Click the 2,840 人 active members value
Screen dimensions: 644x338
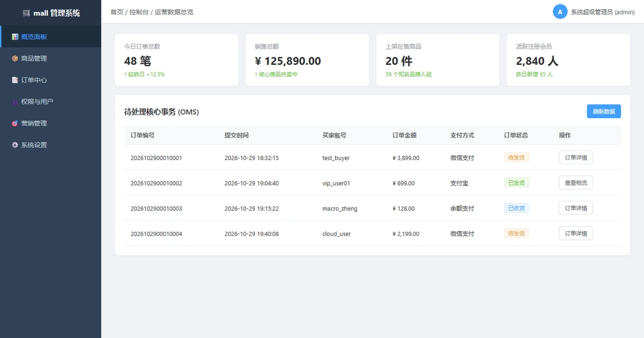[537, 61]
